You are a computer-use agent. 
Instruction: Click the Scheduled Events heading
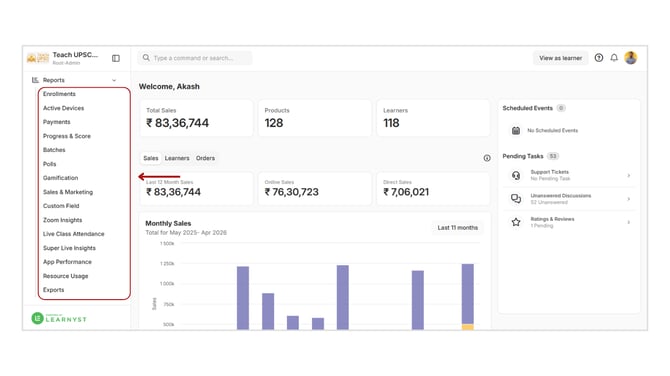527,108
